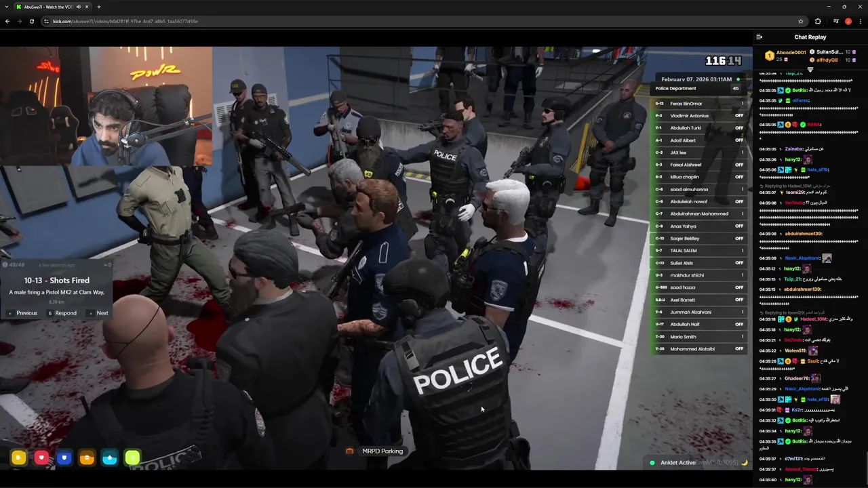Select TALAL SALEM roster row
868x488 pixels.
click(698, 251)
